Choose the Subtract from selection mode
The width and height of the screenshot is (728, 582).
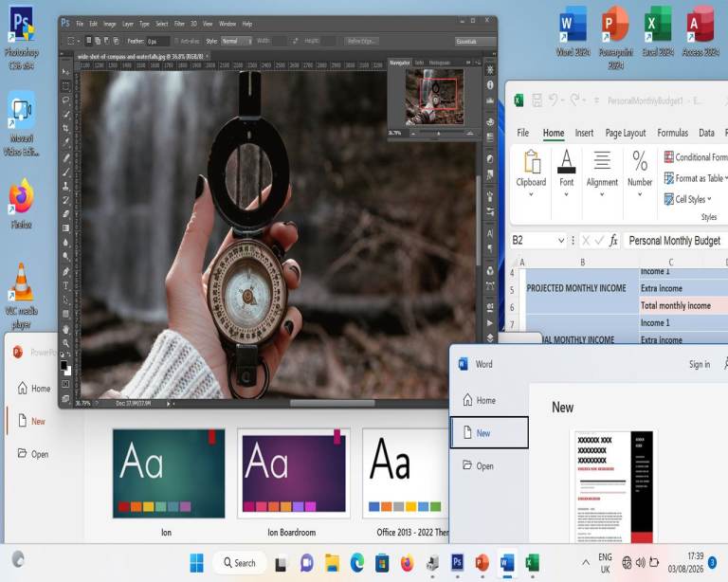tap(107, 41)
